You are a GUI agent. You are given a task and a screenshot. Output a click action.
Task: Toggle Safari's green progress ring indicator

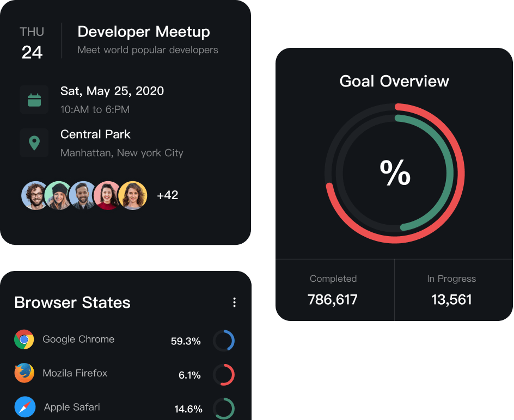click(x=224, y=409)
